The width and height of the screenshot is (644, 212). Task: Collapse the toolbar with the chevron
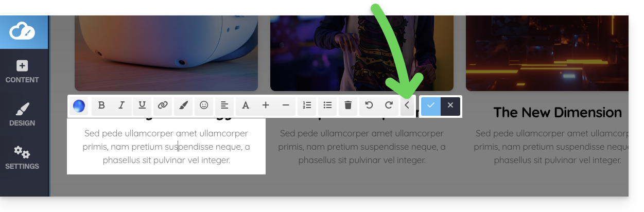coord(407,105)
